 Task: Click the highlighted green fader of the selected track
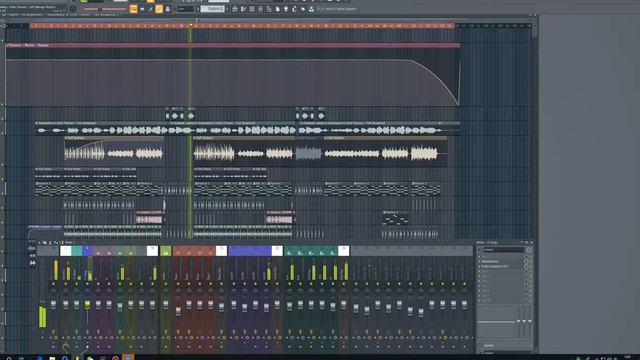(x=87, y=305)
